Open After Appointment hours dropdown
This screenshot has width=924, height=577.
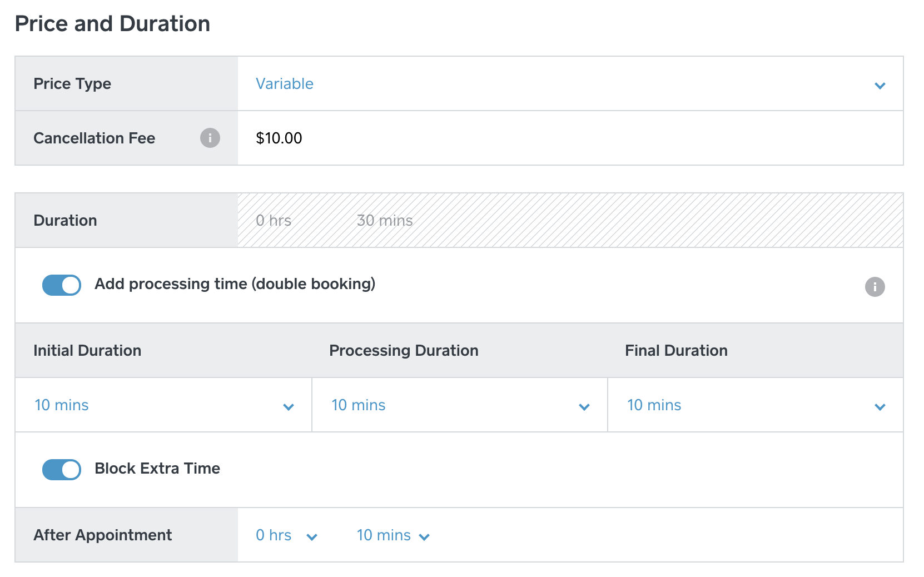(286, 535)
